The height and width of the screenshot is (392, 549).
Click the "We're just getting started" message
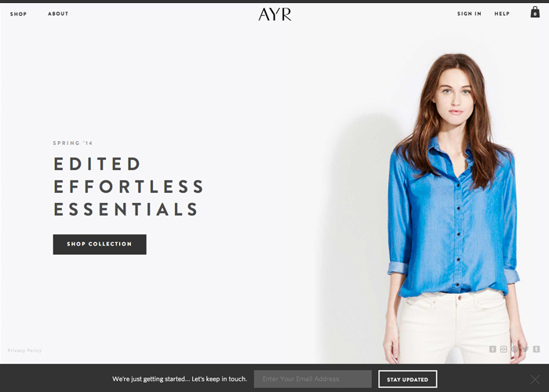[x=180, y=379]
